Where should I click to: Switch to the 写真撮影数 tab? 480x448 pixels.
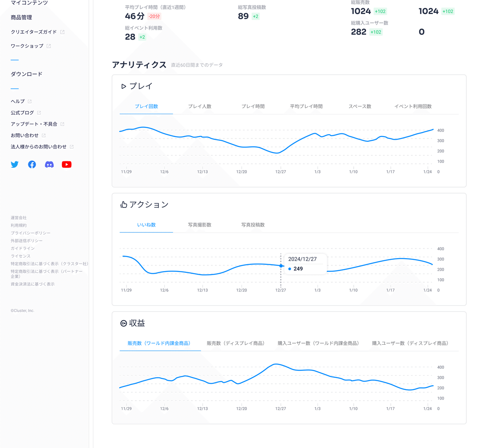200,225
